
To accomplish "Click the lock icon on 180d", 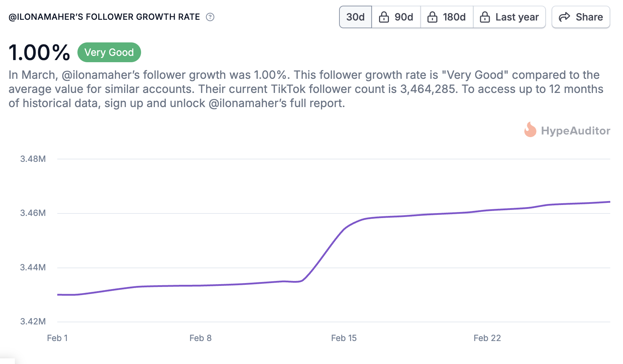I will pyautogui.click(x=432, y=17).
